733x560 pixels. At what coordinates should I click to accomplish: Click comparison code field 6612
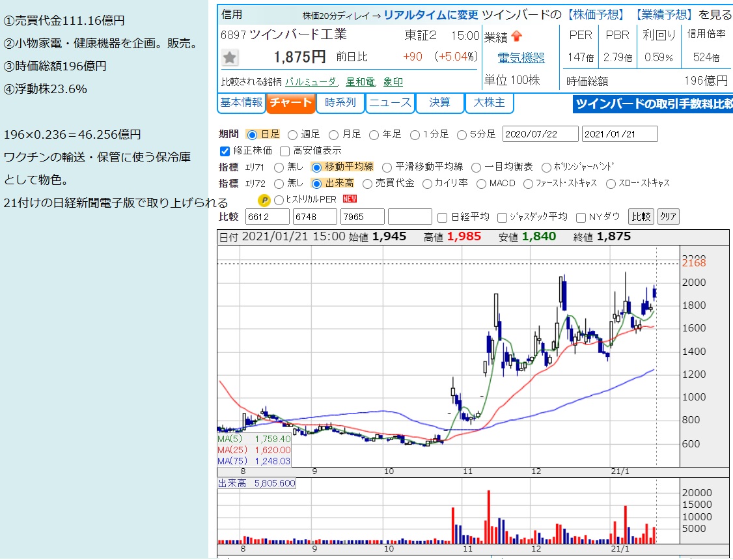click(268, 217)
